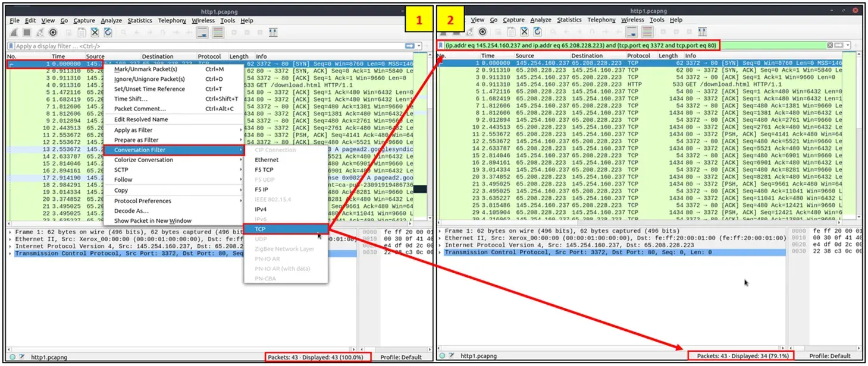Expand Internet Protocol Version 4 row in left window

(11, 246)
